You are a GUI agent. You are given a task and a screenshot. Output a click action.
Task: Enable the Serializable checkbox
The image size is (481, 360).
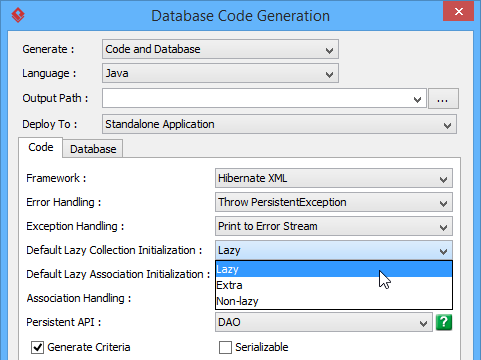tap(225, 347)
